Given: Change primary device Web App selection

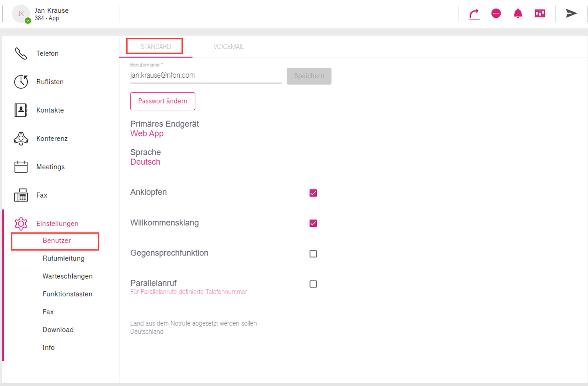Looking at the screenshot, I should click(x=147, y=133).
